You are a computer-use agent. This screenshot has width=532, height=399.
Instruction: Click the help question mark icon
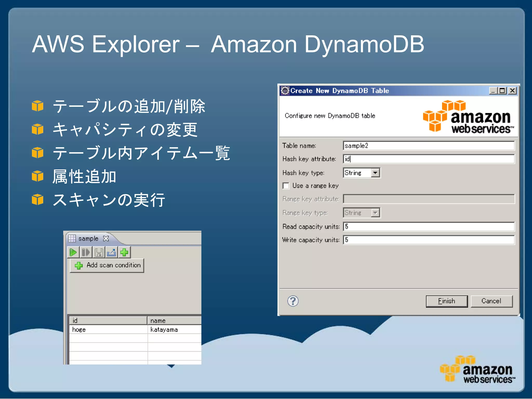pyautogui.click(x=293, y=301)
